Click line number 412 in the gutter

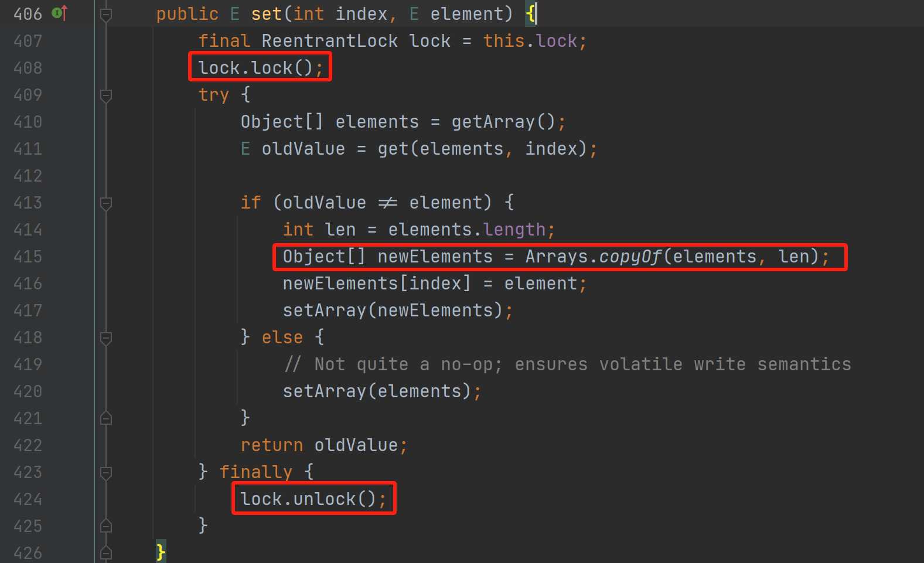(28, 176)
